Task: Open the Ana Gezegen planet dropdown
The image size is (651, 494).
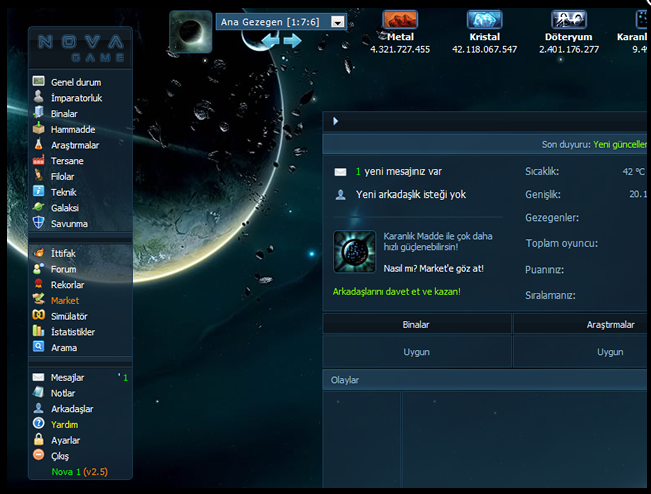Action: tap(281, 22)
